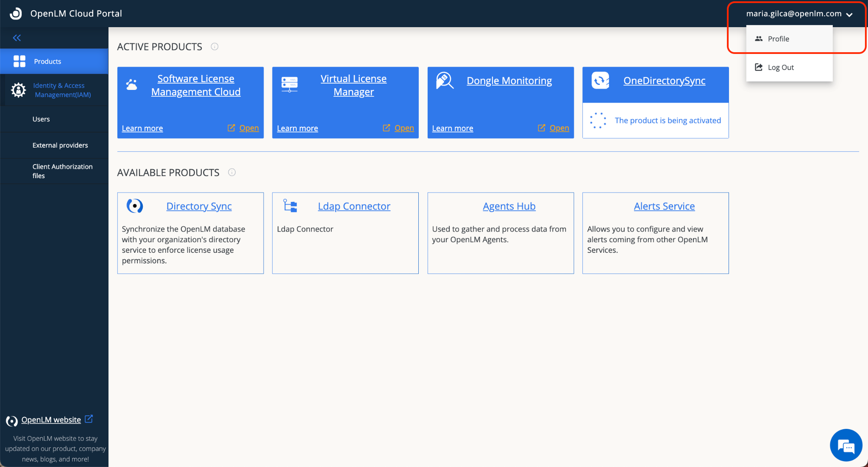Collapse the sidebar with double-chevron icon
868x467 pixels.
click(17, 38)
